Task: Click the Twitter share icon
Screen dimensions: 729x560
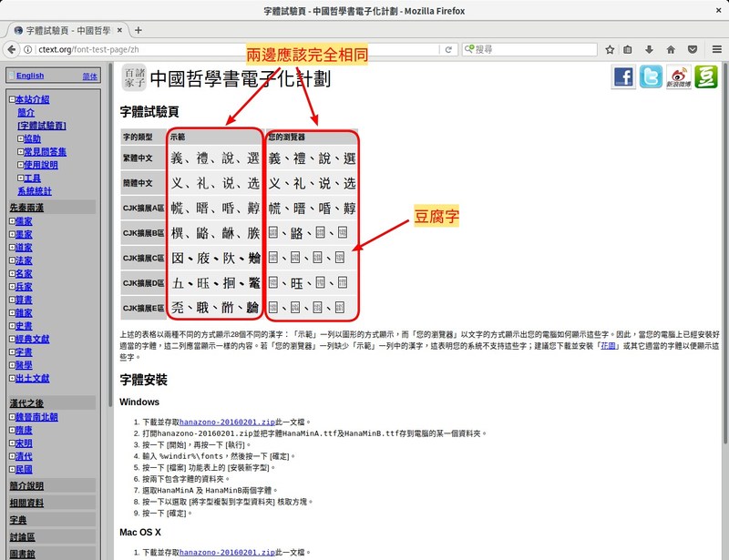Action: [x=651, y=78]
